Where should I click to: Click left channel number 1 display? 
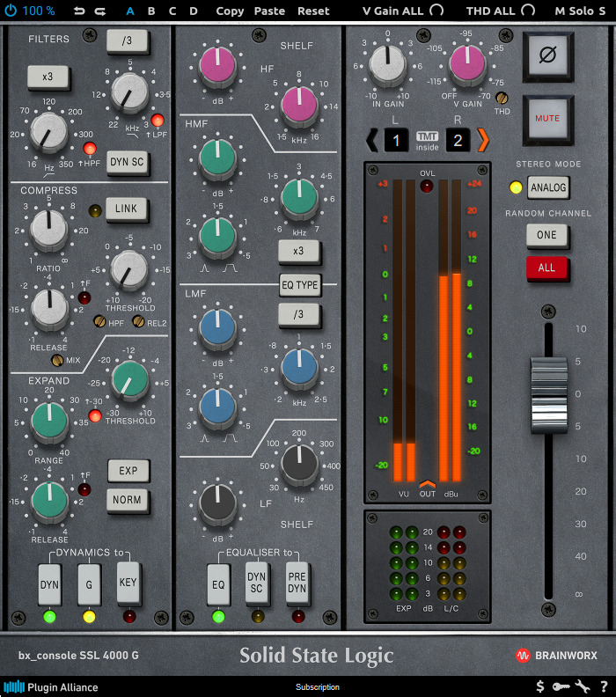pyautogui.click(x=395, y=141)
